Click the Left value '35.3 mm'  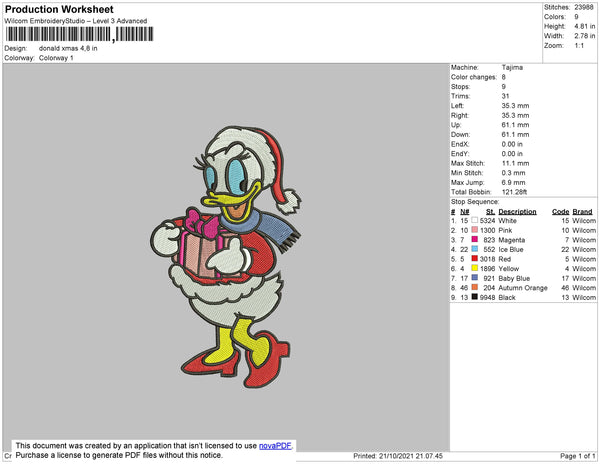tap(515, 106)
